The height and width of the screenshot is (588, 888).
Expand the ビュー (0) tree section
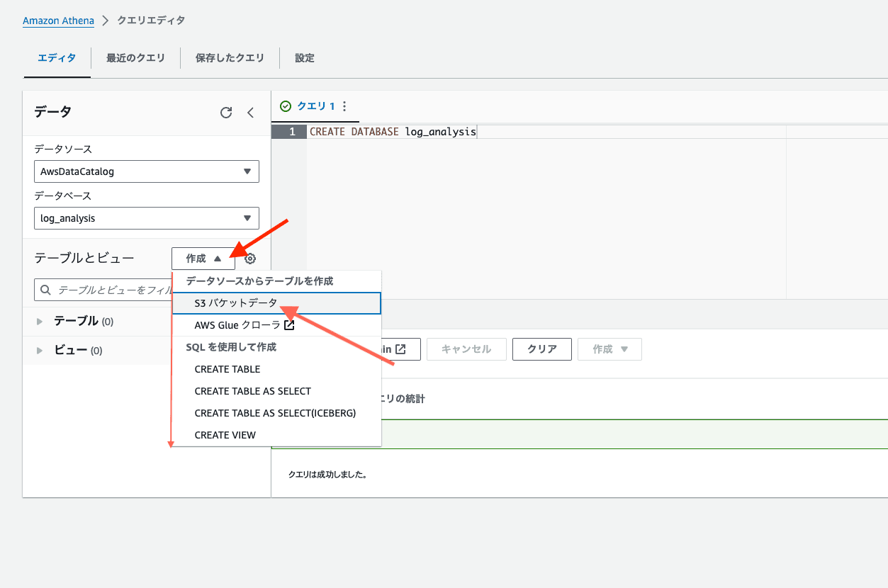(x=40, y=351)
